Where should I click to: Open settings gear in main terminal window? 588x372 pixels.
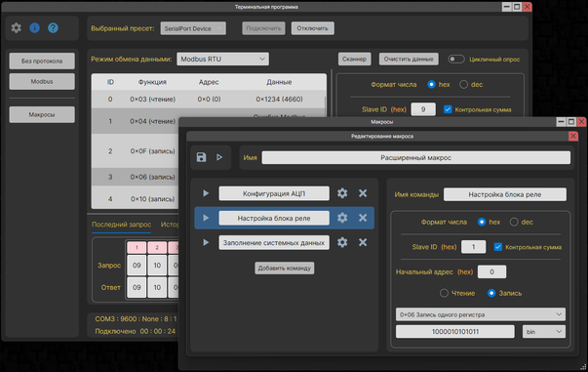(17, 27)
